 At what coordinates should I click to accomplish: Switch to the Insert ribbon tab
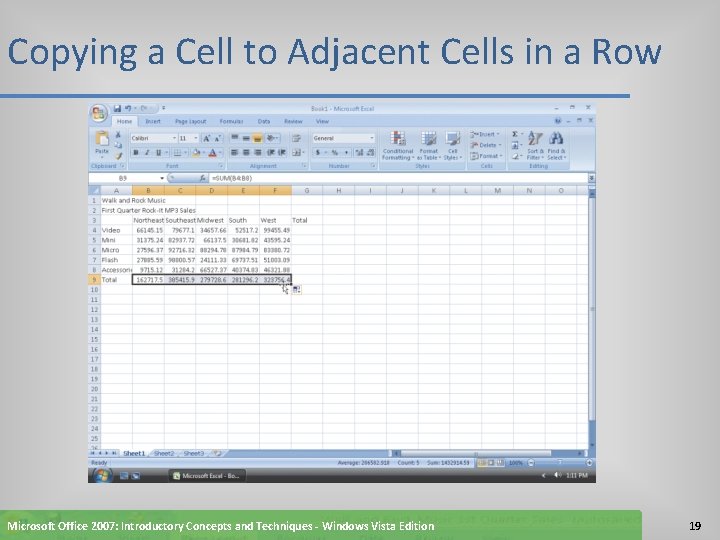pyautogui.click(x=153, y=121)
